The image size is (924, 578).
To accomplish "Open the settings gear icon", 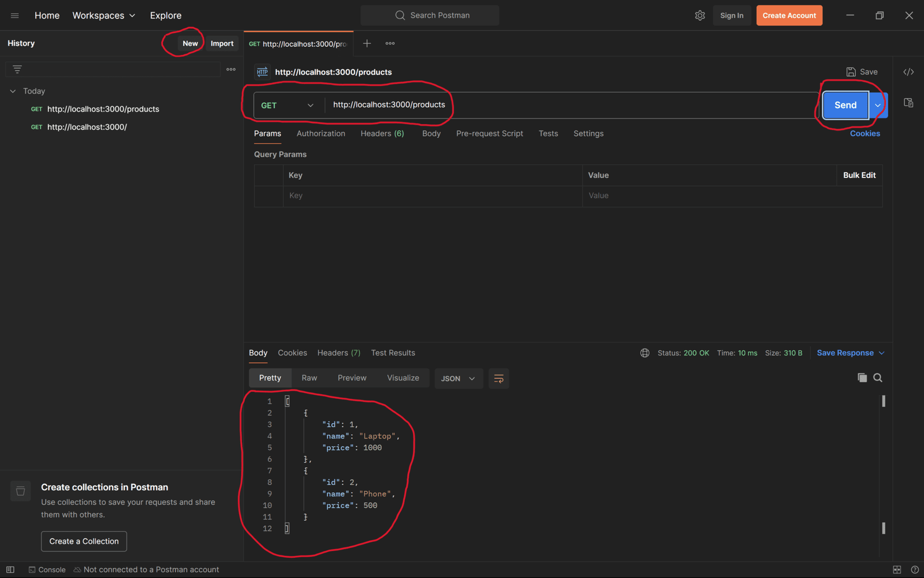I will [x=700, y=16].
